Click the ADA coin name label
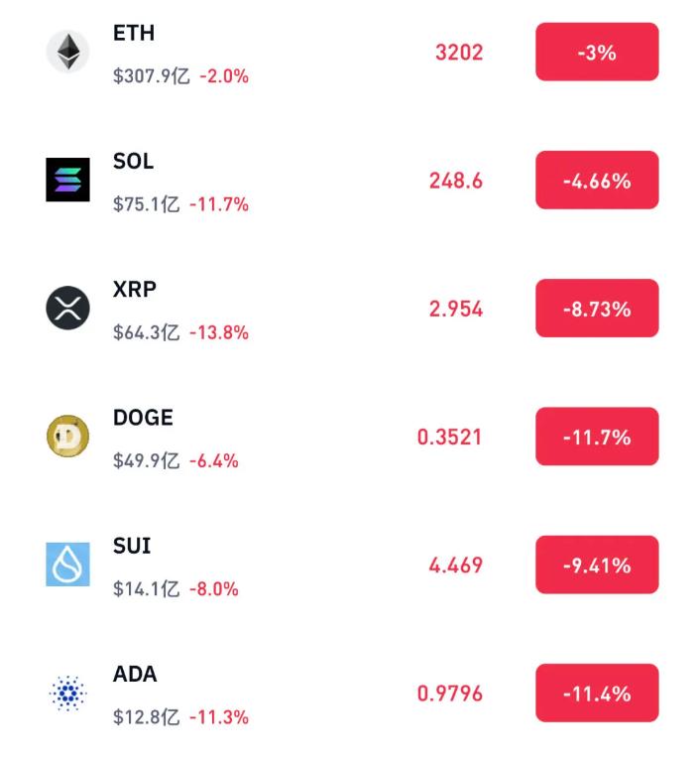This screenshot has width=700, height=759. click(x=135, y=674)
